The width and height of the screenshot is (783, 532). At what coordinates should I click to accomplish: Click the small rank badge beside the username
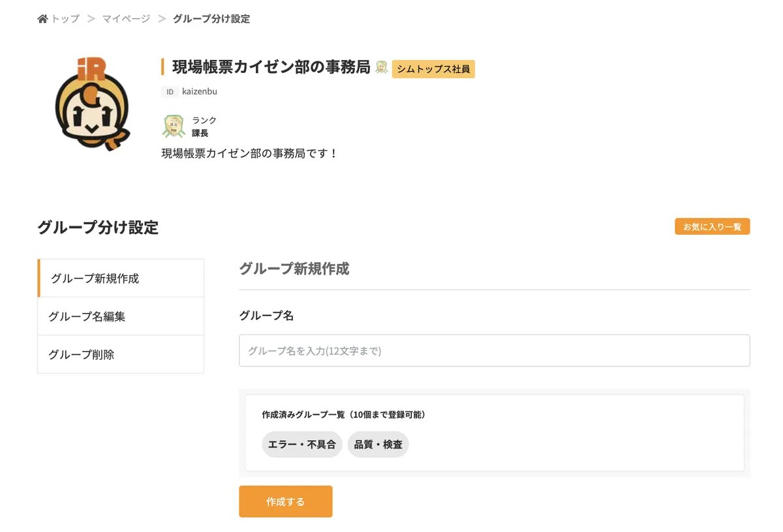pyautogui.click(x=382, y=67)
